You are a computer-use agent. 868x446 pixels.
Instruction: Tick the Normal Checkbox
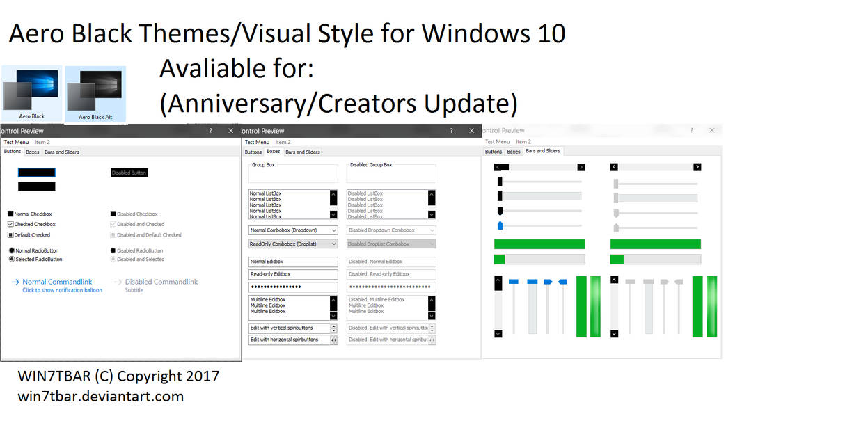coord(10,214)
